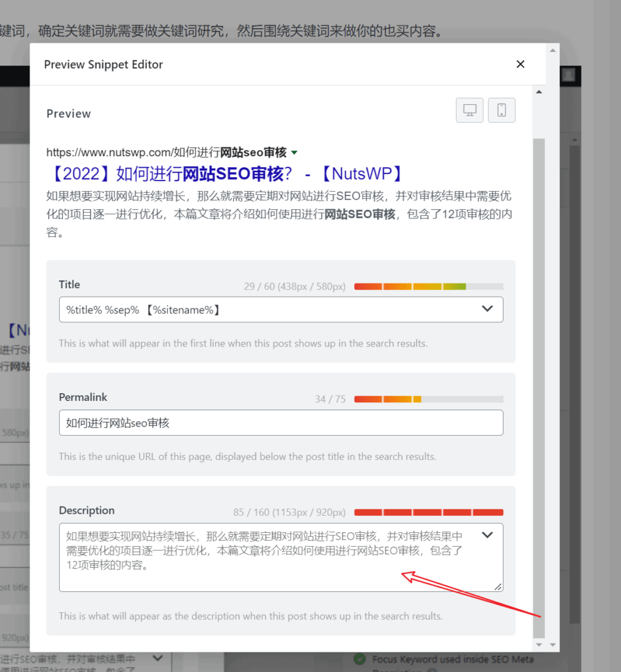Expand the Title variables dropdown chevron
This screenshot has width=621, height=672.
tap(487, 309)
